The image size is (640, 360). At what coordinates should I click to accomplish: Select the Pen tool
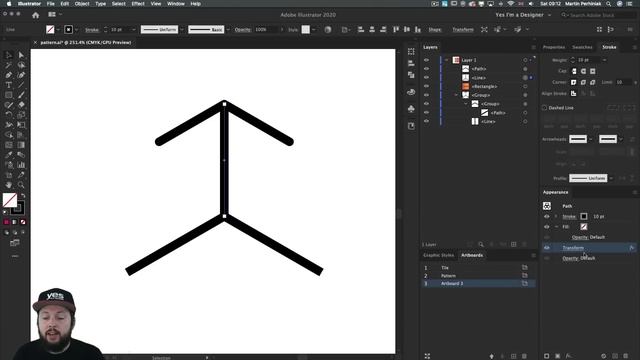click(x=9, y=75)
